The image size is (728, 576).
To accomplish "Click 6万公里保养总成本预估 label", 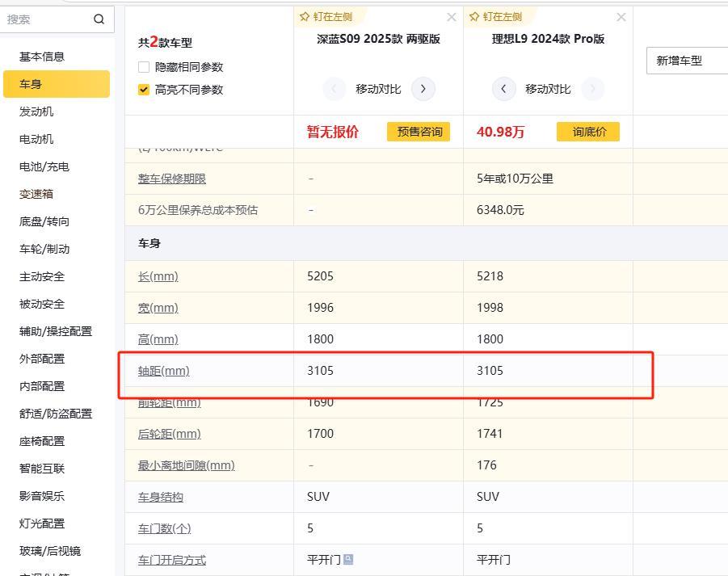I will 198,210.
